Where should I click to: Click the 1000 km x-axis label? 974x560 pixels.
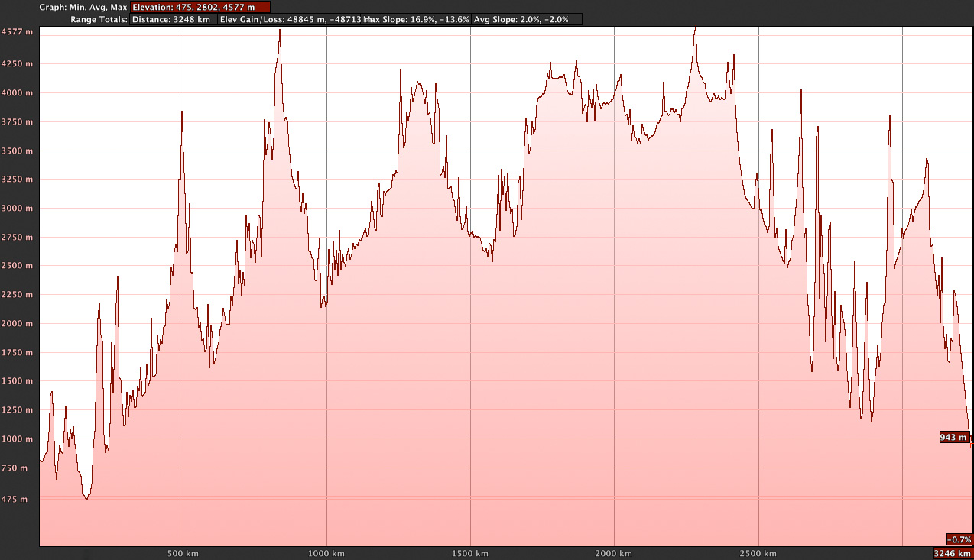click(x=326, y=553)
